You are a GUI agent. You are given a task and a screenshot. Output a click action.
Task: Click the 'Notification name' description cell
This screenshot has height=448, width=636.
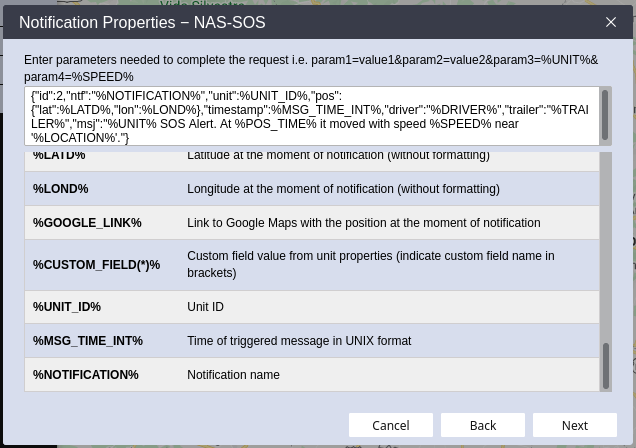tap(233, 375)
